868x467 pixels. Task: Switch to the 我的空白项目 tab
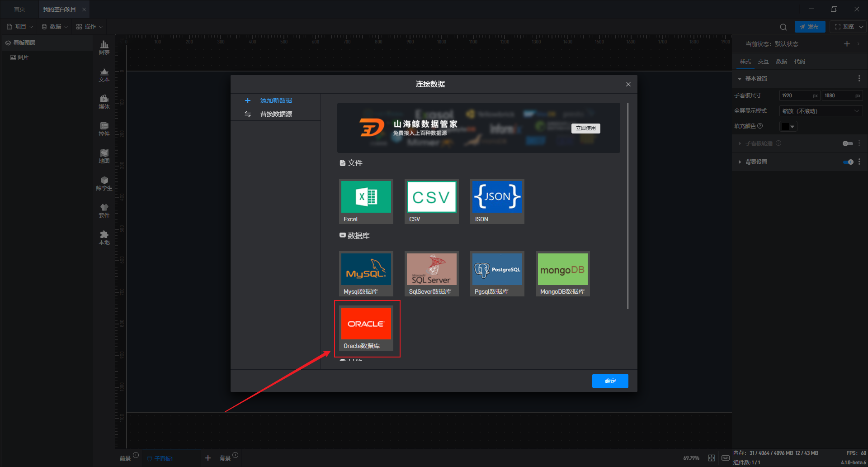click(60, 9)
